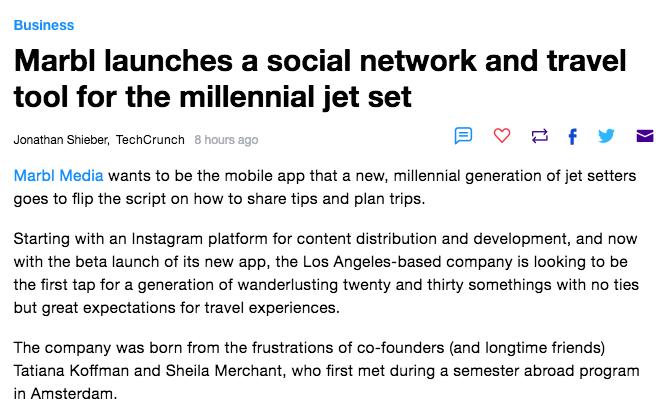Click the author name Jonathan Shieber
Image resolution: width=665 pixels, height=404 pixels.
click(61, 140)
